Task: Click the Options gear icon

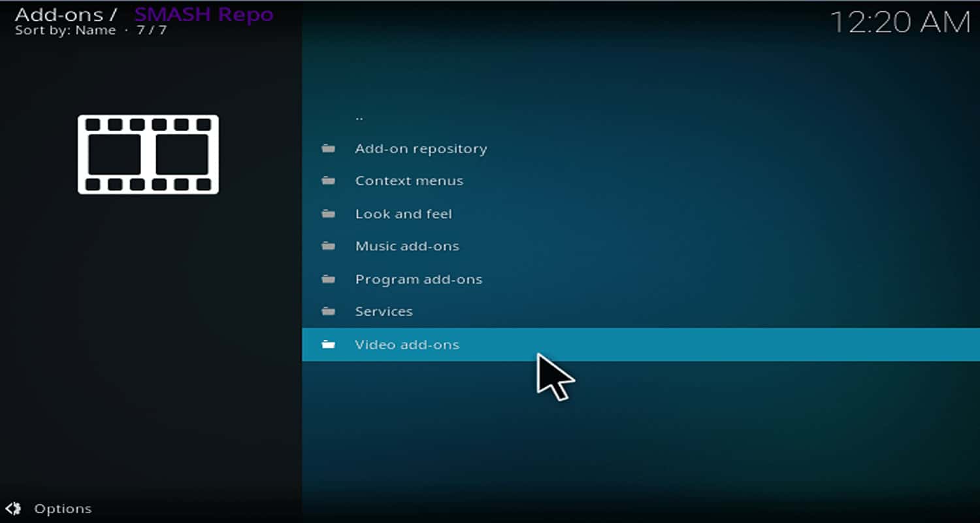Action: 13,509
